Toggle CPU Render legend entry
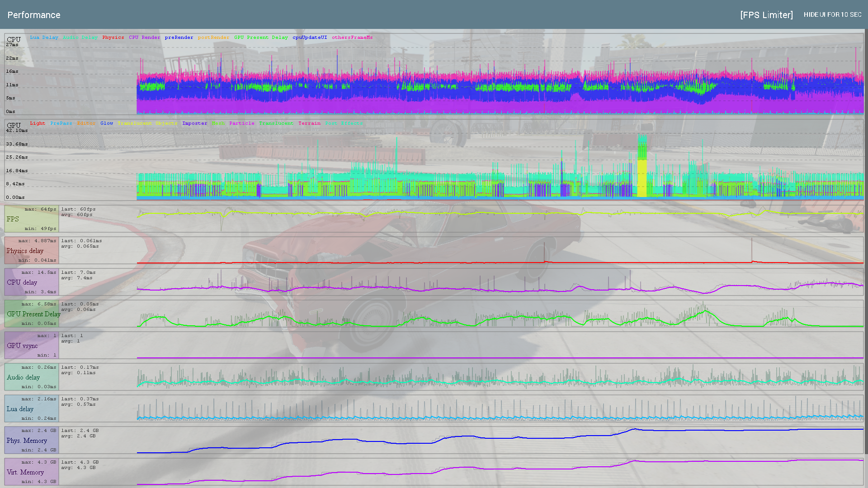868x488 pixels. (x=144, y=38)
